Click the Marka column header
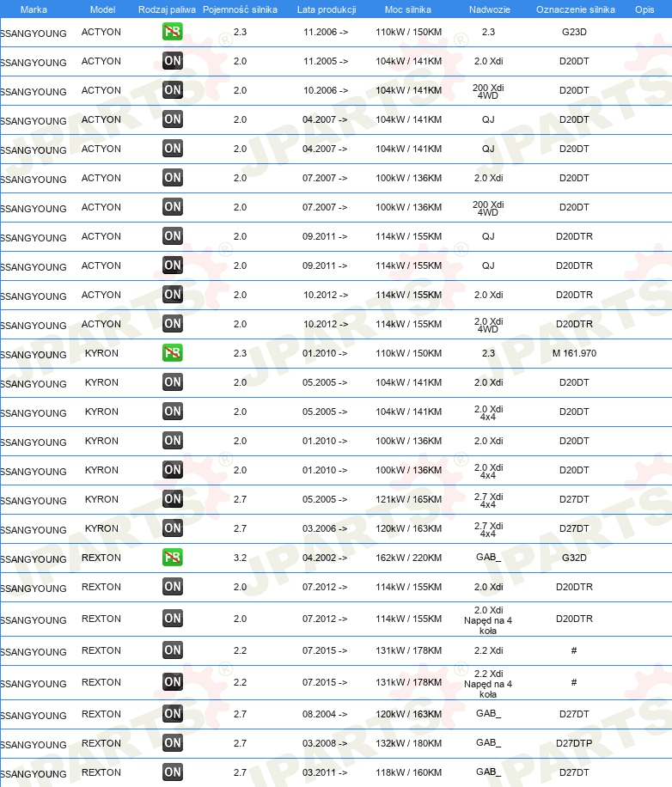This screenshot has width=672, height=787. [x=34, y=9]
